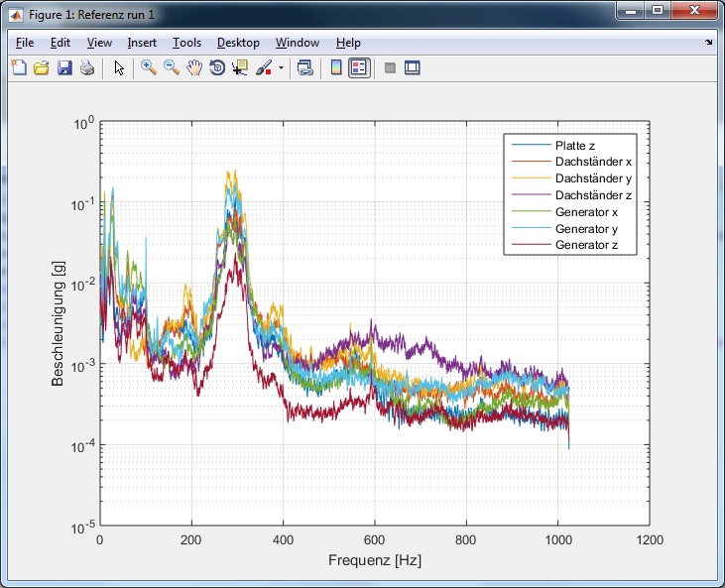
Task: Activate the Zoom In tool
Action: (149, 68)
